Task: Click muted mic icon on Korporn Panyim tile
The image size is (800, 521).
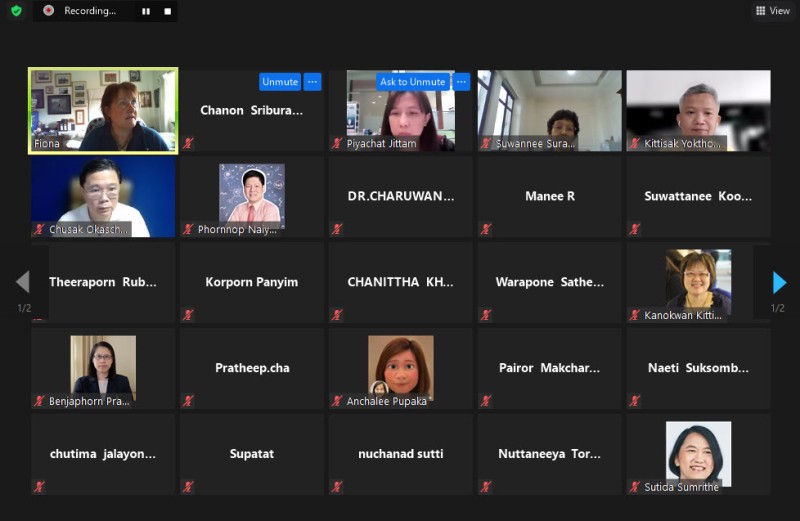Action: 187,315
